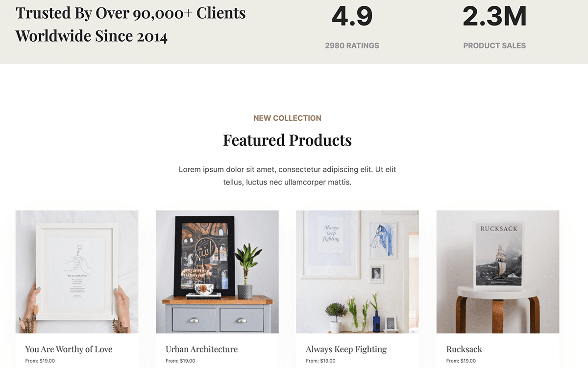Viewport: 588px width, 368px height.
Task: Click the NEW COLLECTION label
Action: click(287, 118)
